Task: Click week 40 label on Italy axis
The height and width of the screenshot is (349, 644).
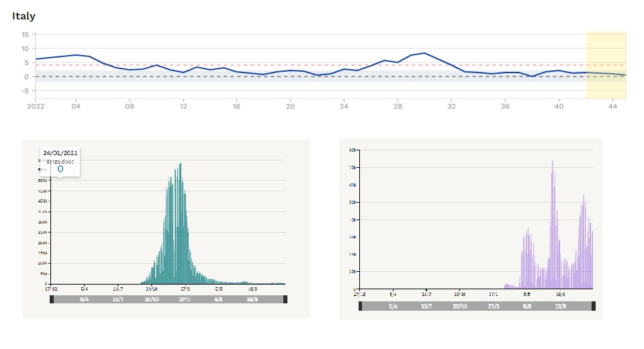Action: 559,106
